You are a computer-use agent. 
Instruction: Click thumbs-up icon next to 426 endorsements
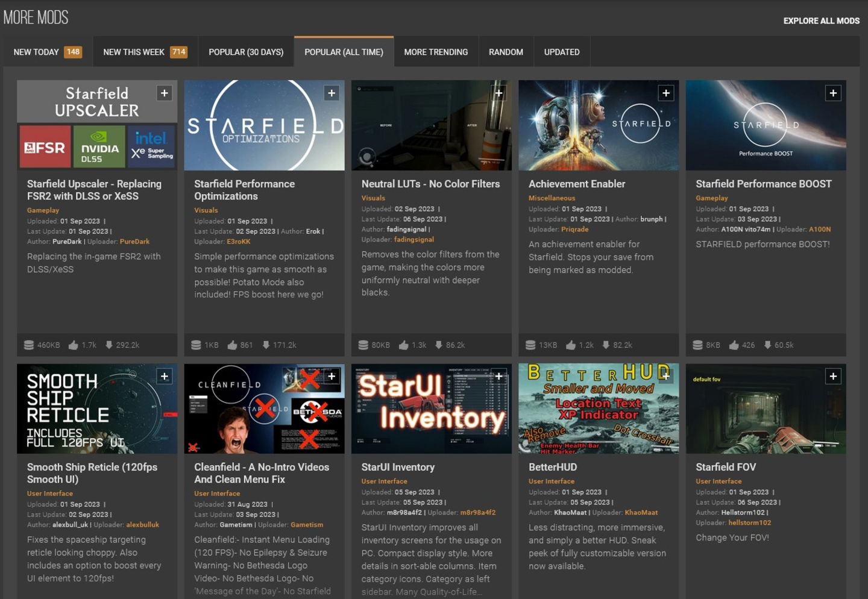[x=734, y=345]
